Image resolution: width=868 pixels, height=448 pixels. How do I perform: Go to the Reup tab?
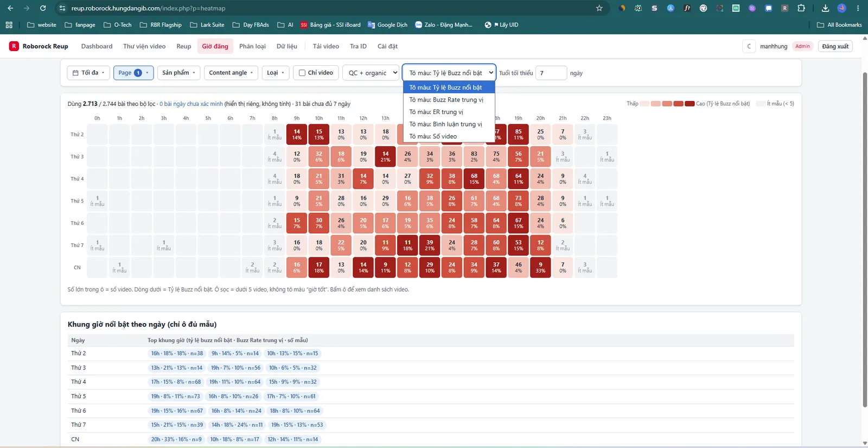pyautogui.click(x=184, y=46)
